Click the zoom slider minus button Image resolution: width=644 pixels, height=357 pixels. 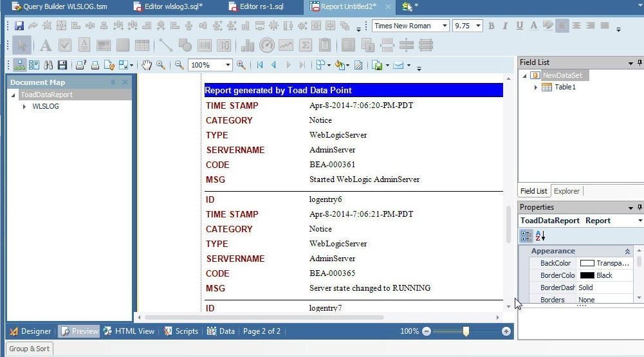[x=427, y=331]
